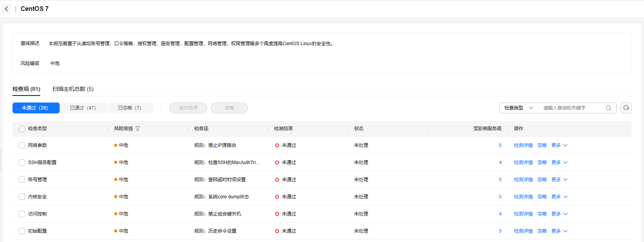Open 检测详情 for the 访问控制 row
This screenshot has width=644, height=242.
click(x=523, y=214)
